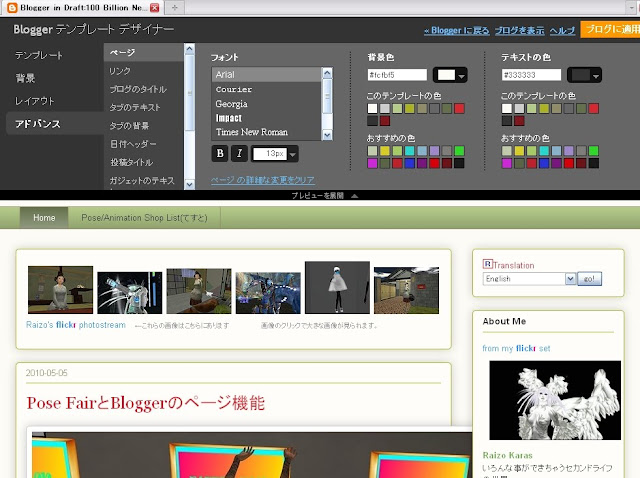Pick dark red template swatch under テキストの色
The image size is (640, 478).
coord(519,120)
